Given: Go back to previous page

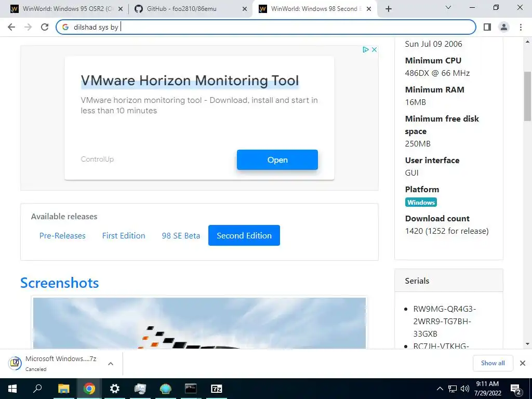Looking at the screenshot, I should 11,27.
